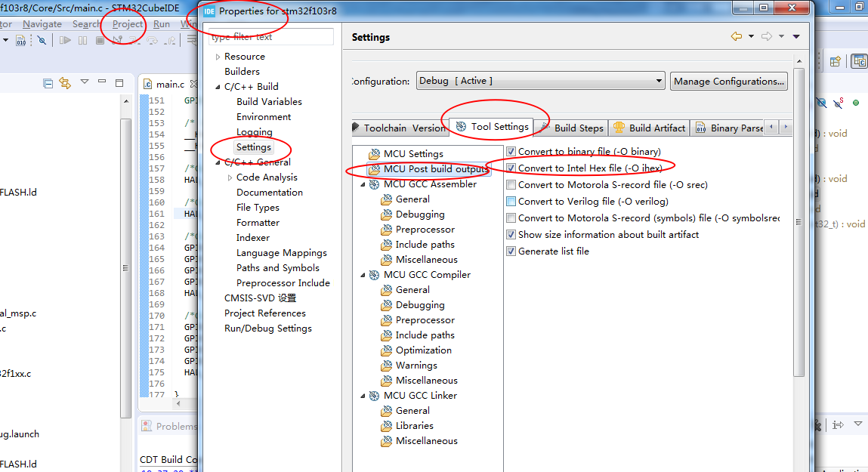Collapse the MCU GCC Compiler node
The height and width of the screenshot is (472, 868).
pos(363,275)
